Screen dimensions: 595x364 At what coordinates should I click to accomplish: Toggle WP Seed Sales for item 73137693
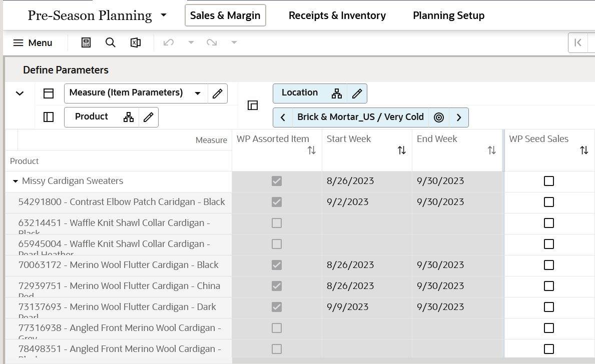click(x=548, y=306)
